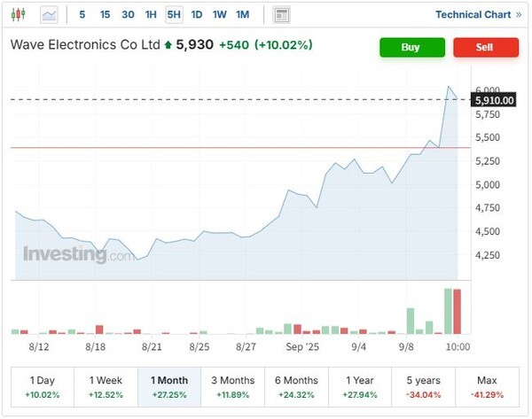The height and width of the screenshot is (419, 532).
Task: Choose the 1D interval
Action: tap(197, 14)
